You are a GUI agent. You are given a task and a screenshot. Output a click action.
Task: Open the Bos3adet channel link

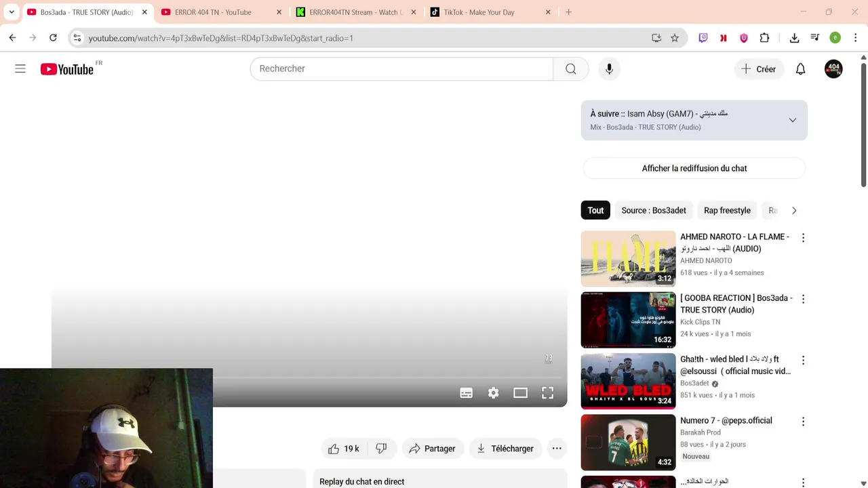pos(694,384)
